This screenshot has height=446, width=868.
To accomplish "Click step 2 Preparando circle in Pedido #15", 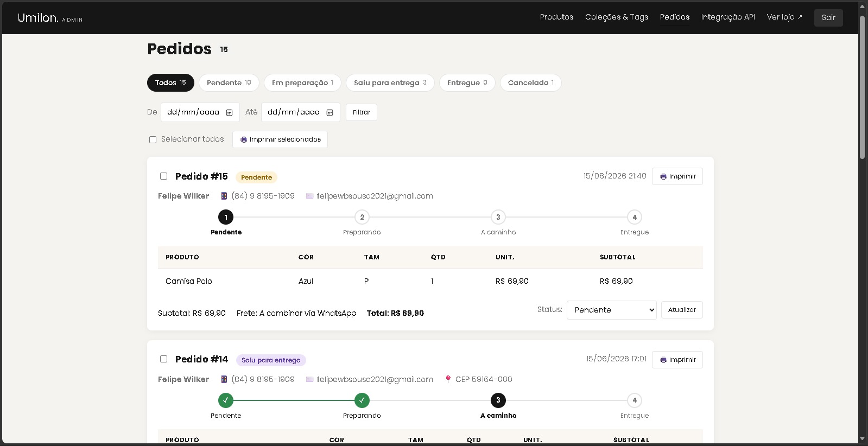I will click(362, 217).
